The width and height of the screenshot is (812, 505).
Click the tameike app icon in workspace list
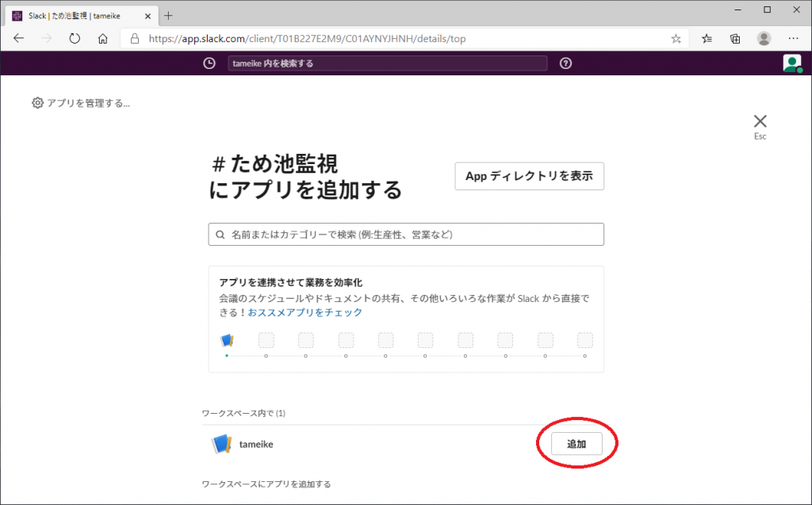(221, 445)
